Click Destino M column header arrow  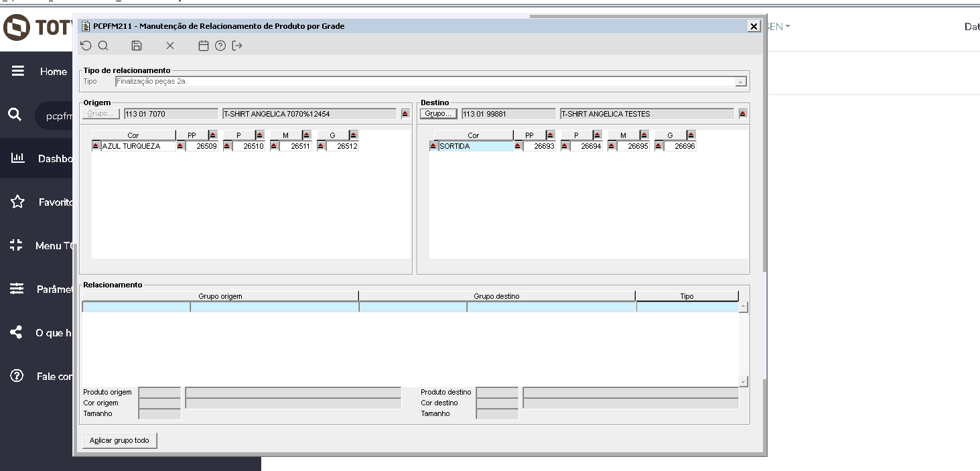pos(644,135)
